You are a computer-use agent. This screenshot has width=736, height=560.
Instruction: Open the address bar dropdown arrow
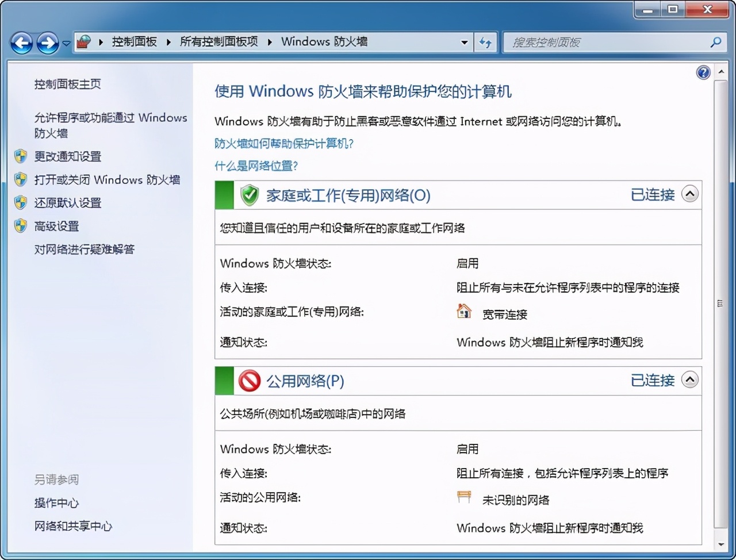coord(465,42)
